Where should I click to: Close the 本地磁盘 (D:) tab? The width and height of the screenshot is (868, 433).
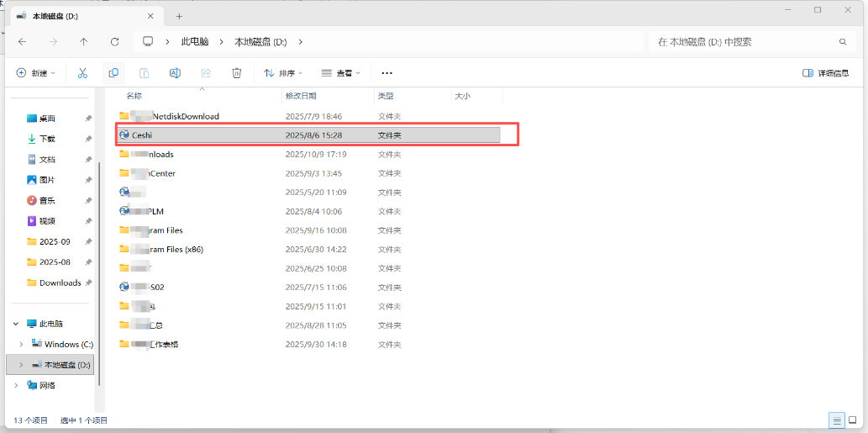point(152,17)
